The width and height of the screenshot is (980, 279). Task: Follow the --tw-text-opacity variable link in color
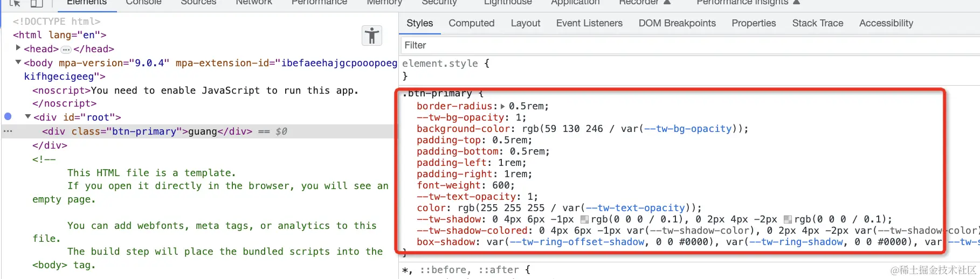(636, 208)
